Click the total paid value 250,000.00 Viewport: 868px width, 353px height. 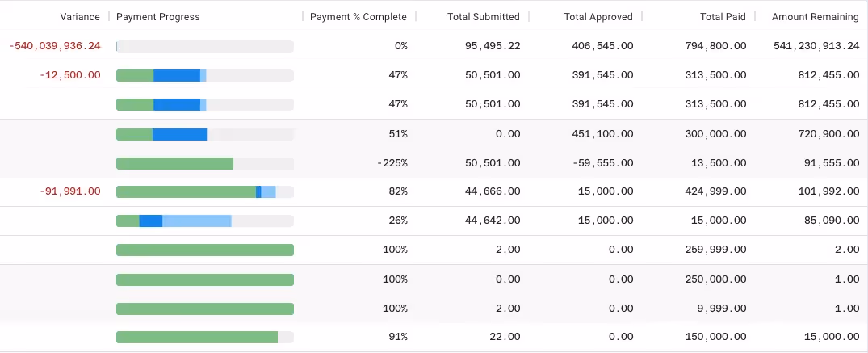(x=715, y=279)
